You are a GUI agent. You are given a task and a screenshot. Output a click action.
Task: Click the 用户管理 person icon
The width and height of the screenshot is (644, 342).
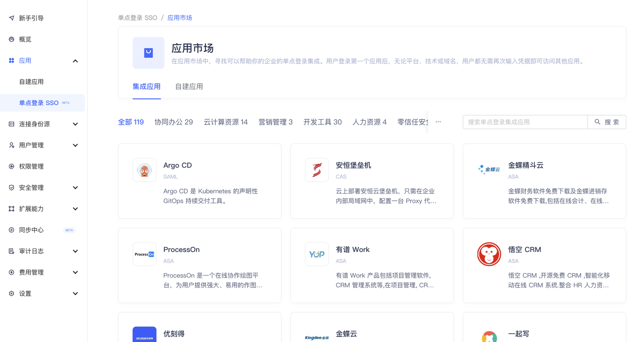pos(11,145)
